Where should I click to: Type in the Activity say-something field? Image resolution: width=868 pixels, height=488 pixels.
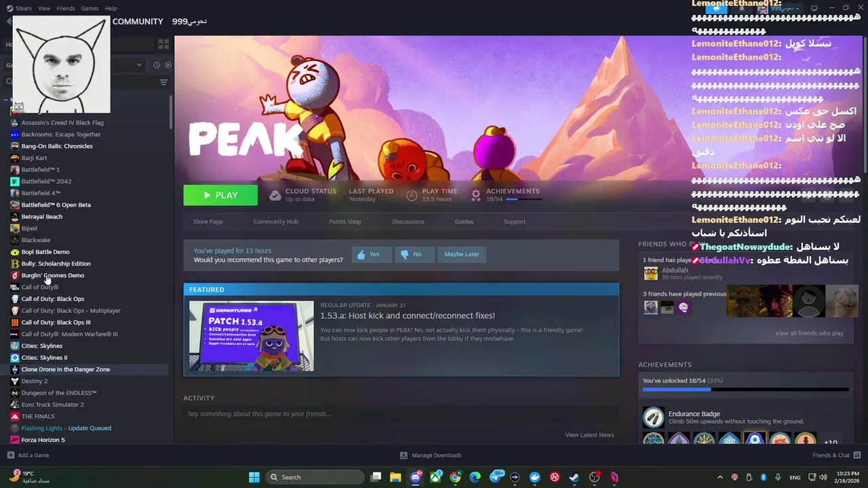(x=401, y=414)
